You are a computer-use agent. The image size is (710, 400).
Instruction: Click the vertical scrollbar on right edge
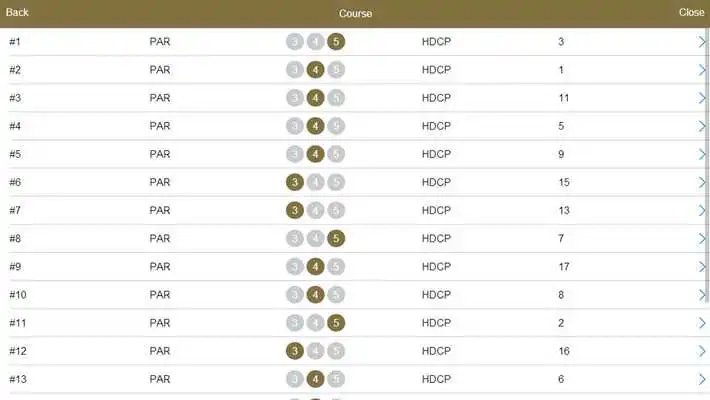pos(708,163)
